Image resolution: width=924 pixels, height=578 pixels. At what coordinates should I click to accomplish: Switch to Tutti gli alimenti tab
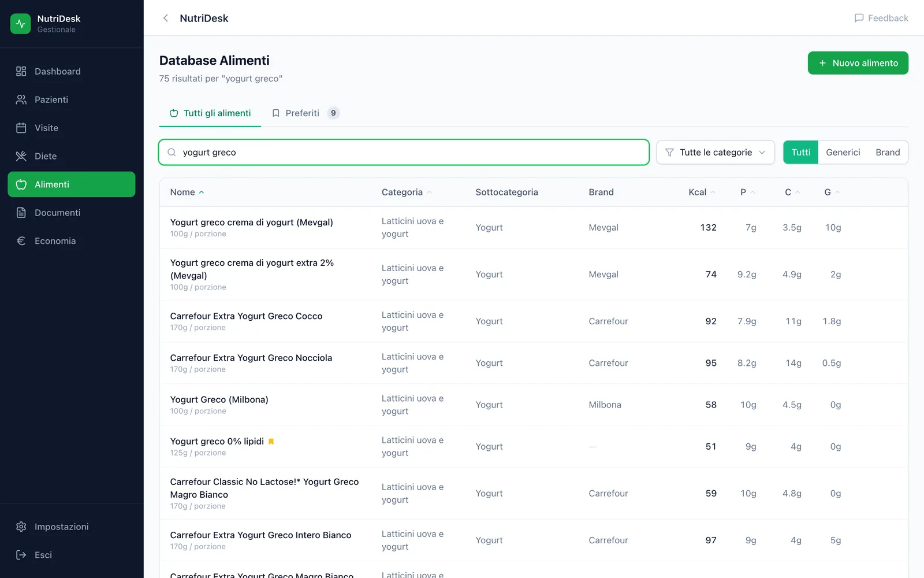tap(210, 113)
